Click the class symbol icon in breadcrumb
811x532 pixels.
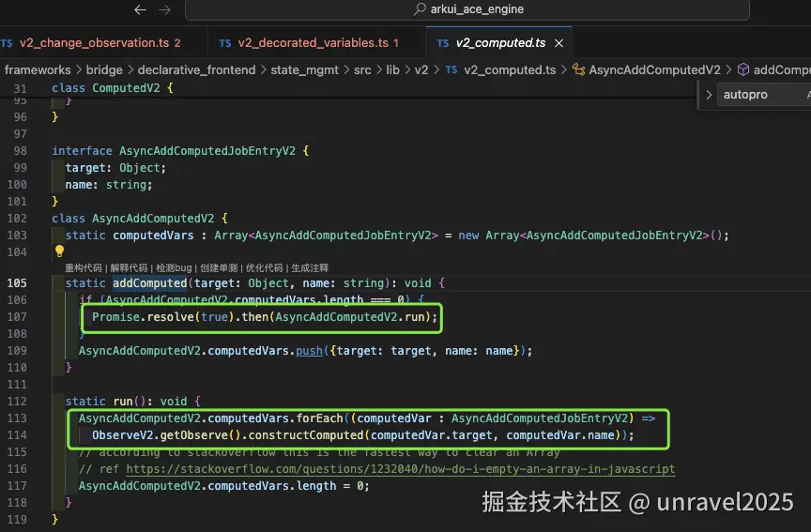(x=579, y=69)
